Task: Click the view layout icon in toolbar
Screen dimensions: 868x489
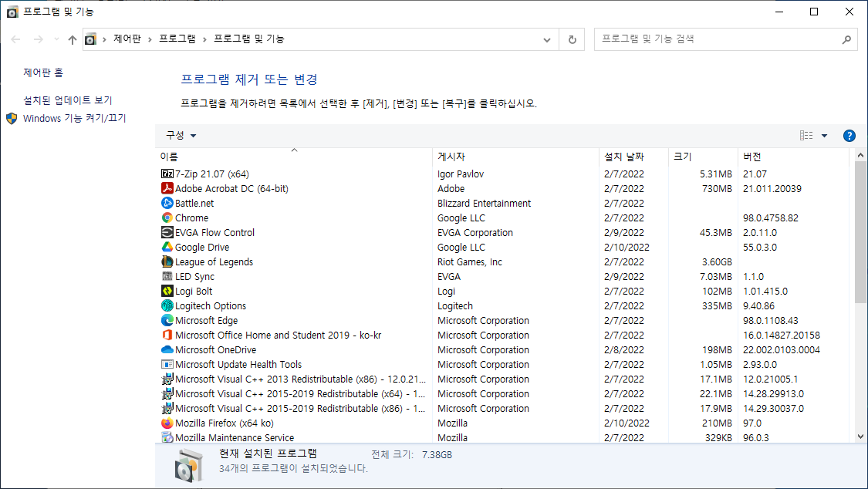Action: 806,136
